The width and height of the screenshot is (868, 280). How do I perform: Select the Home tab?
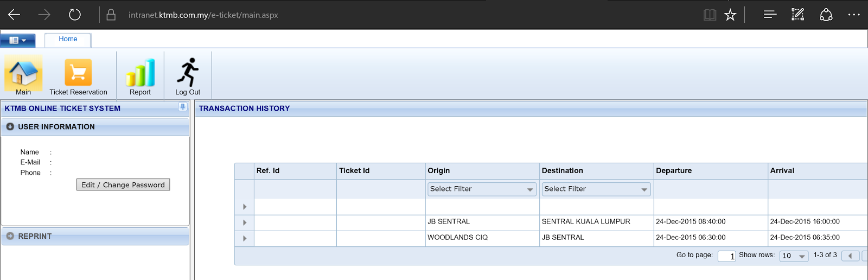68,39
